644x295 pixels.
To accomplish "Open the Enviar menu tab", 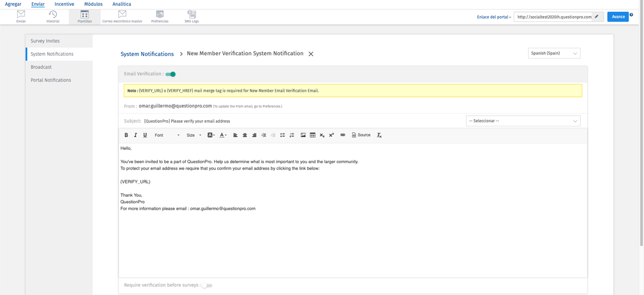I will point(38,4).
